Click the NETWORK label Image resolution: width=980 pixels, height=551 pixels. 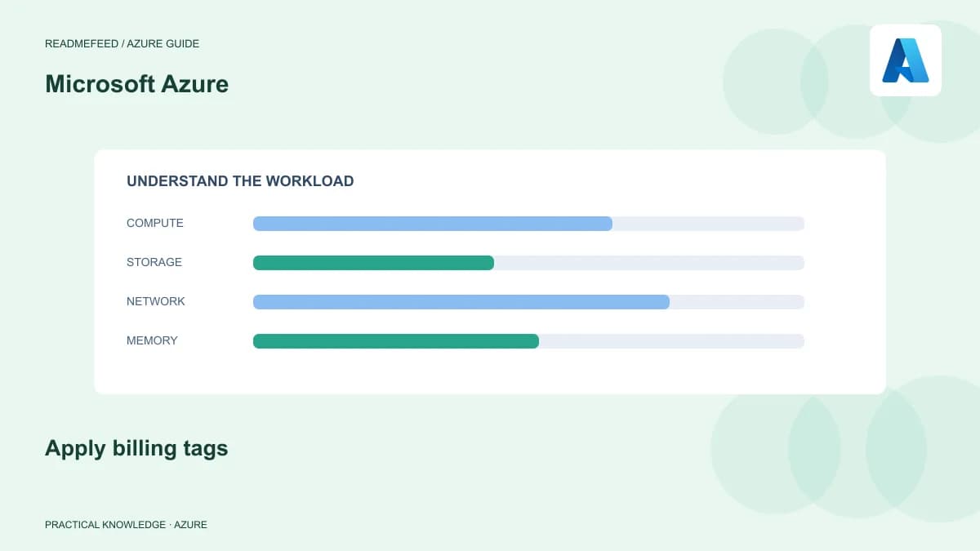pyautogui.click(x=156, y=301)
